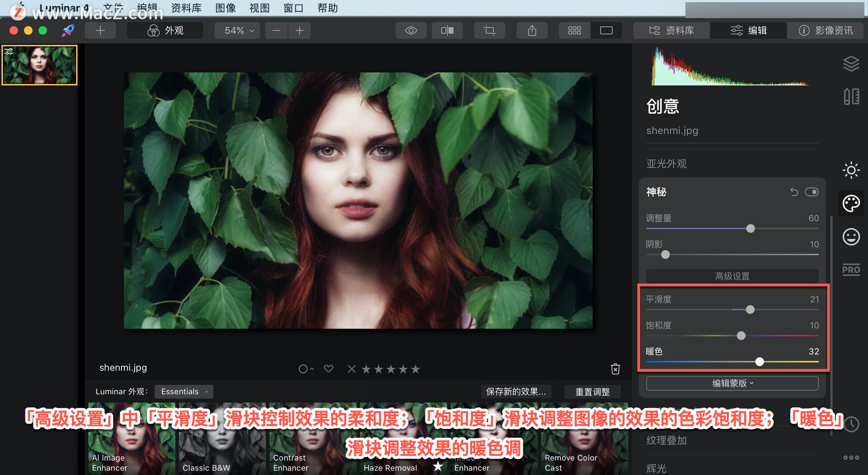Select the Essentials sun adjustment icon
Screen dimensions: 868x475
click(x=851, y=170)
